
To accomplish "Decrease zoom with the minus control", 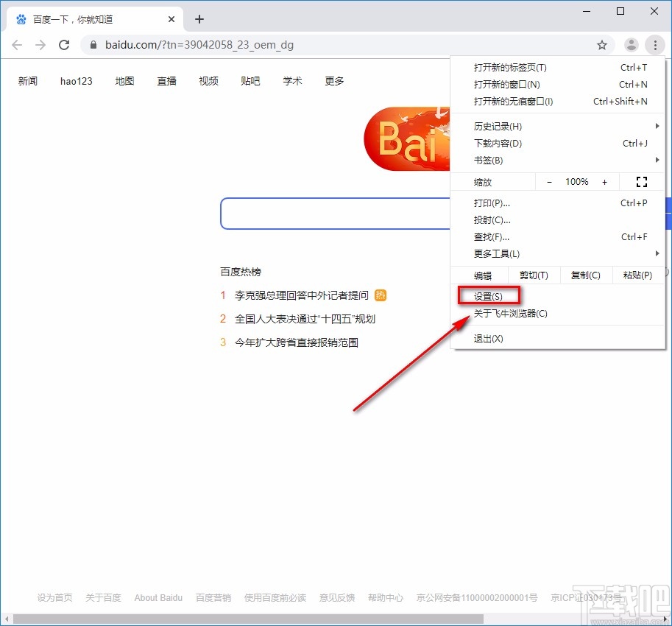I will 549,181.
